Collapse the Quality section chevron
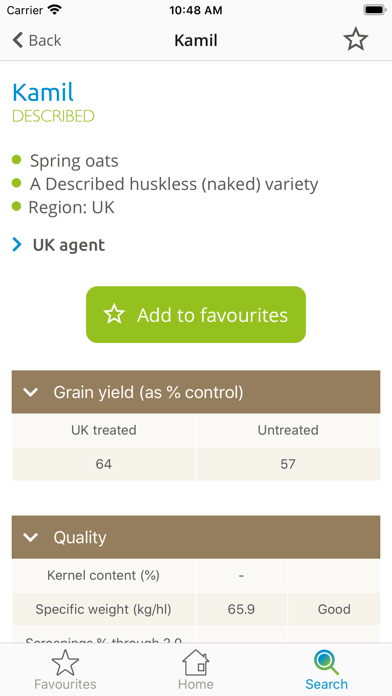The width and height of the screenshot is (392, 696). [31, 538]
